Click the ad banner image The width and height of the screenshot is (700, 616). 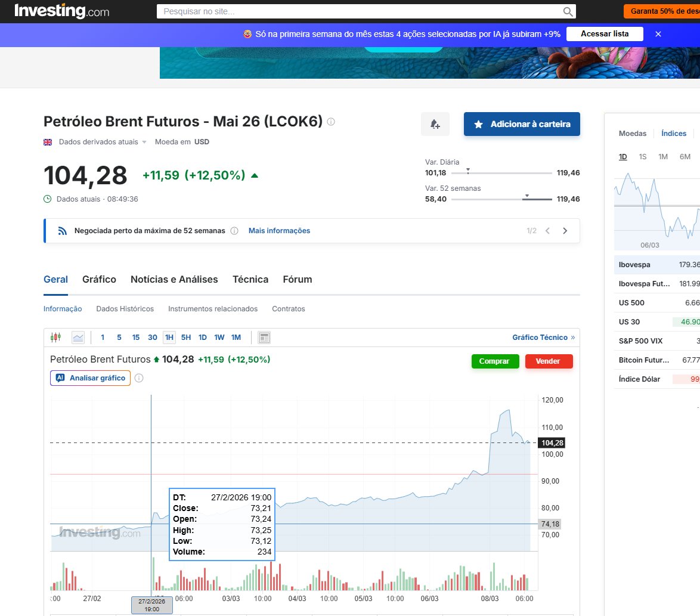430,63
